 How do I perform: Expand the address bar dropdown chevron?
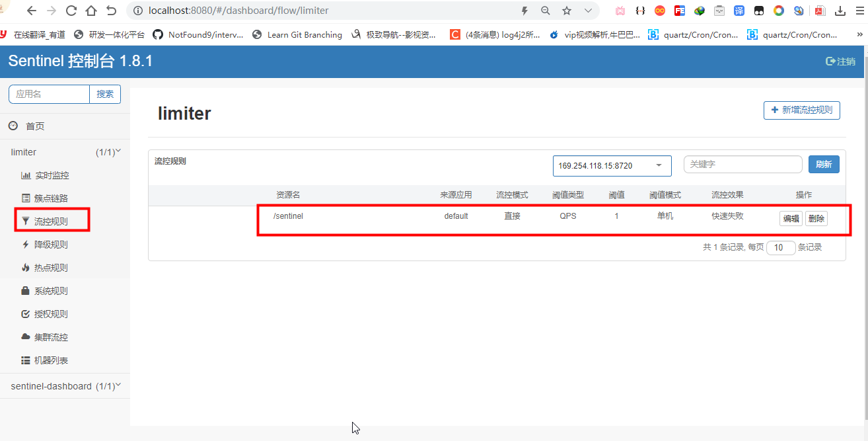588,11
